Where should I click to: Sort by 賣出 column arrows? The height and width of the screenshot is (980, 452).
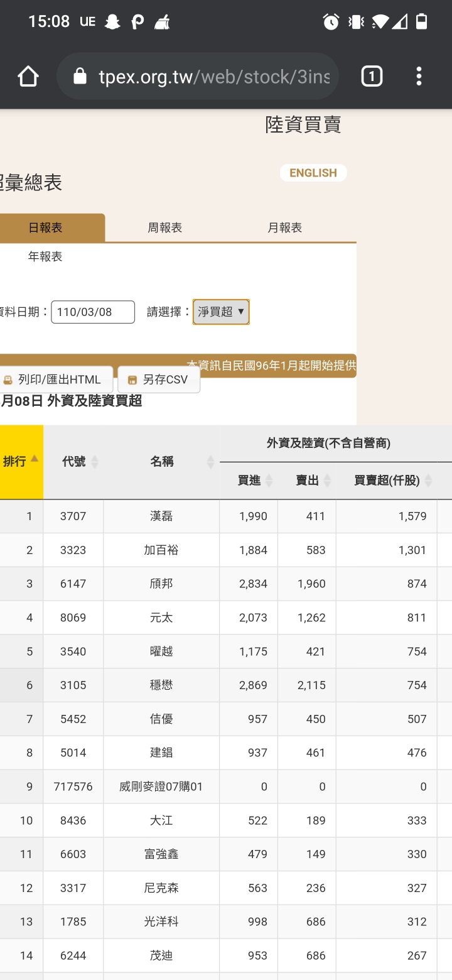pyautogui.click(x=326, y=481)
